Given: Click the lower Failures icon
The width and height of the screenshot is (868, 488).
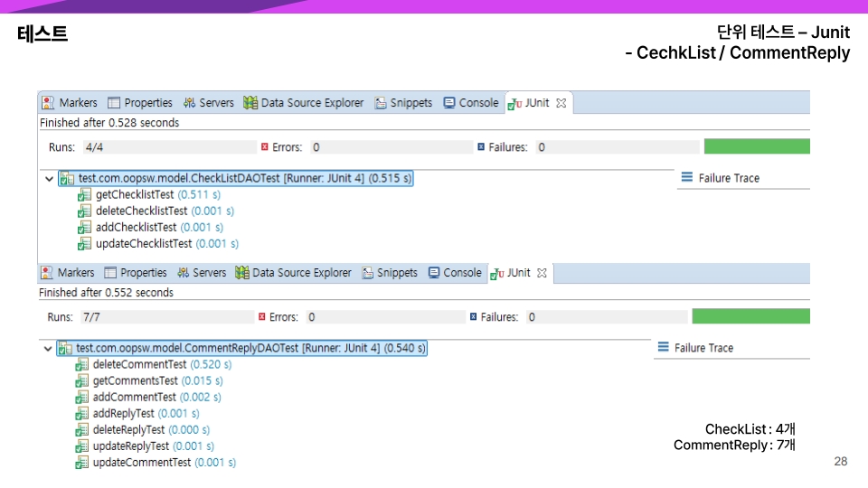Looking at the screenshot, I should point(473,316).
